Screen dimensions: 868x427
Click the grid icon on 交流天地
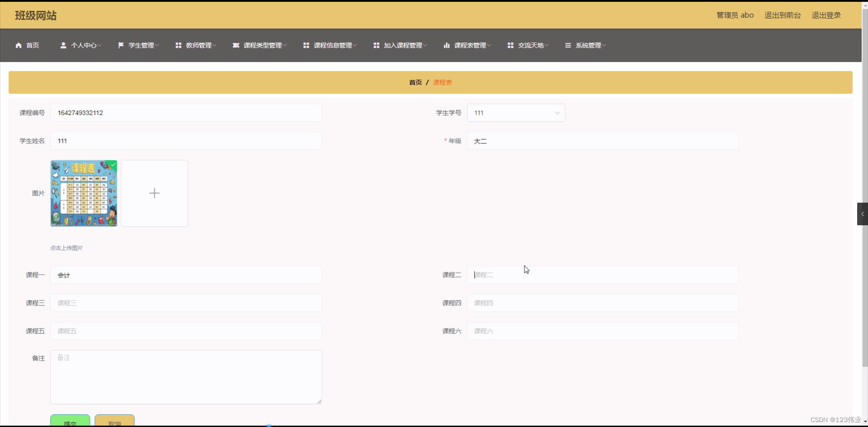click(511, 45)
